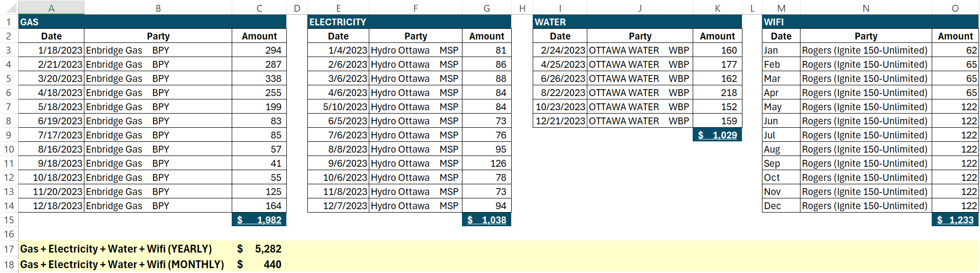Select the row 17 header
This screenshot has height=273, width=980.
click(9, 249)
